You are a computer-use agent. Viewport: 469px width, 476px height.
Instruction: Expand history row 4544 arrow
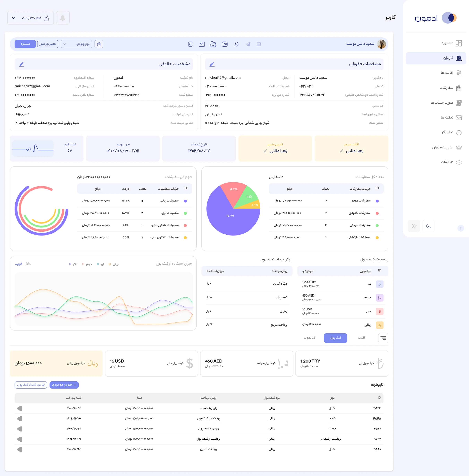[x=20, y=408]
